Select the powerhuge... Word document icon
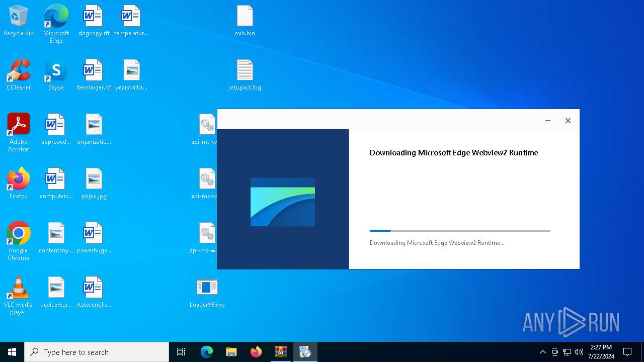This screenshot has height=362, width=644. tap(94, 238)
